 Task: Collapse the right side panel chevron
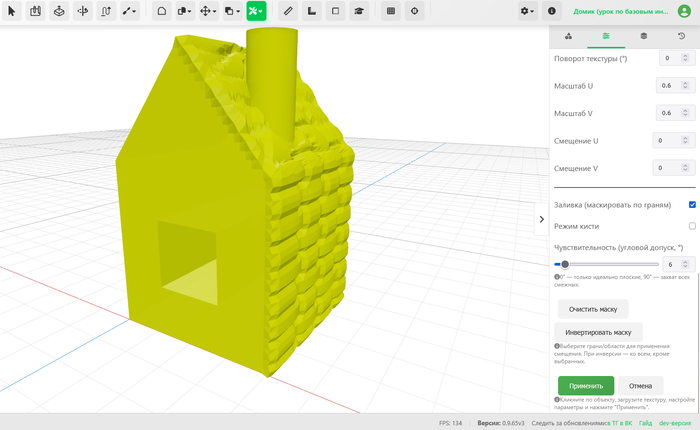tap(542, 219)
